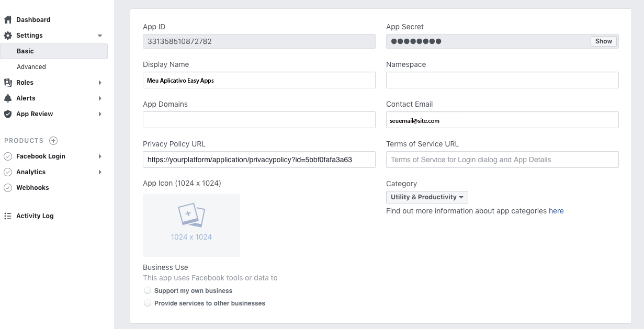Click the Alerts bell icon
The width and height of the screenshot is (644, 329).
[x=8, y=98]
